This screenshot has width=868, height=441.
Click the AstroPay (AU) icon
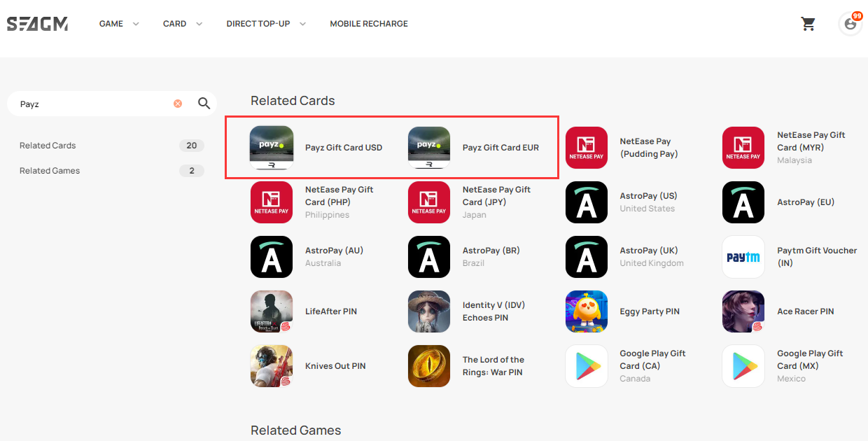[x=272, y=257]
